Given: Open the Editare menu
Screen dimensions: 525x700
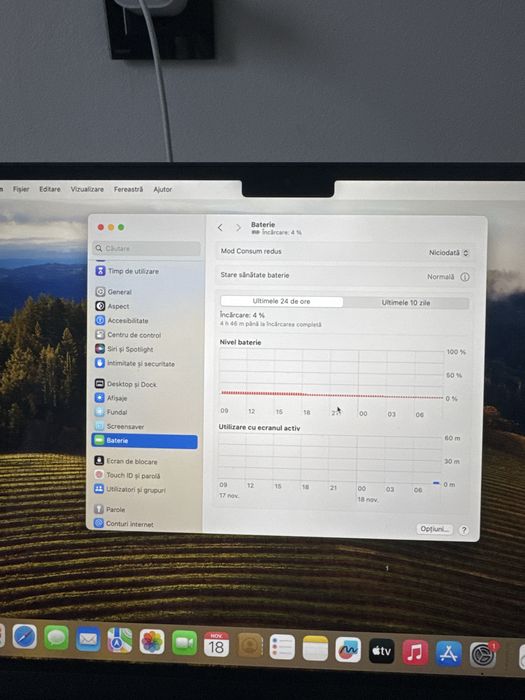Looking at the screenshot, I should [50, 189].
